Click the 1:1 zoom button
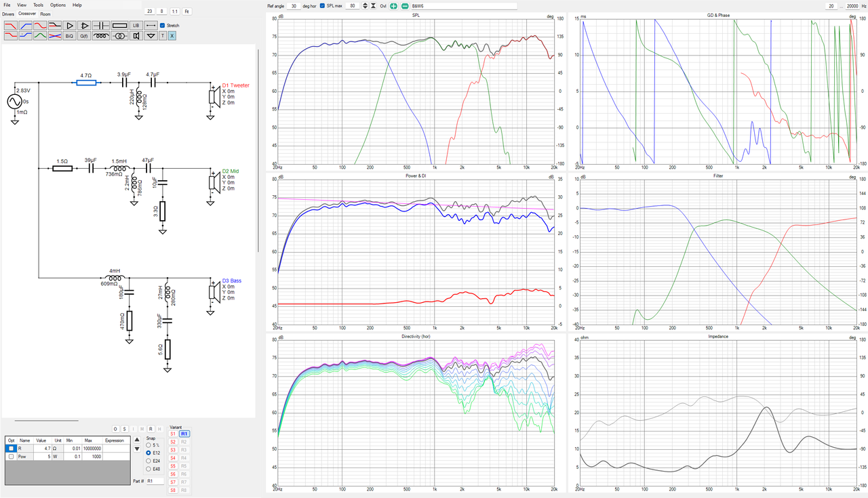This screenshot has width=868, height=498. [174, 12]
